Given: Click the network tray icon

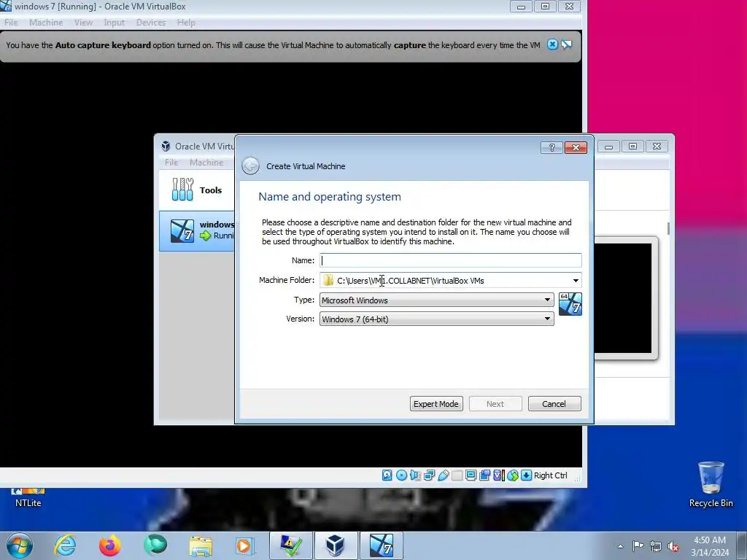Looking at the screenshot, I should [656, 546].
